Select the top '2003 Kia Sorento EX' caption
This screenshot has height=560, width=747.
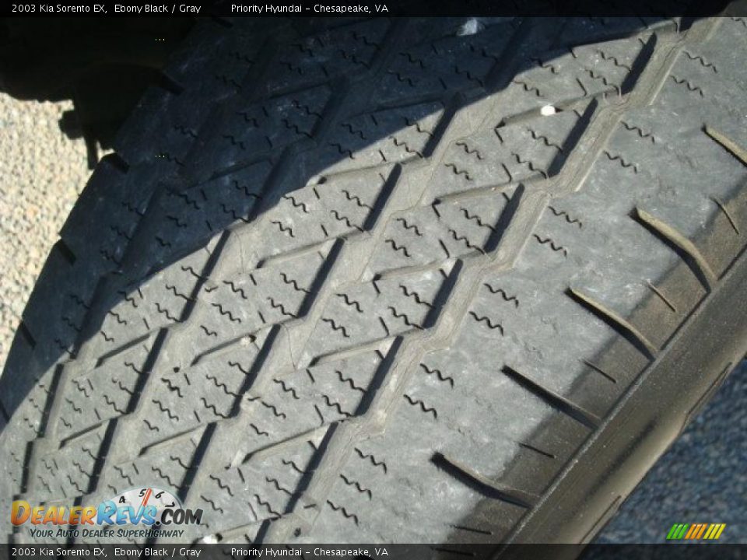pyautogui.click(x=59, y=9)
